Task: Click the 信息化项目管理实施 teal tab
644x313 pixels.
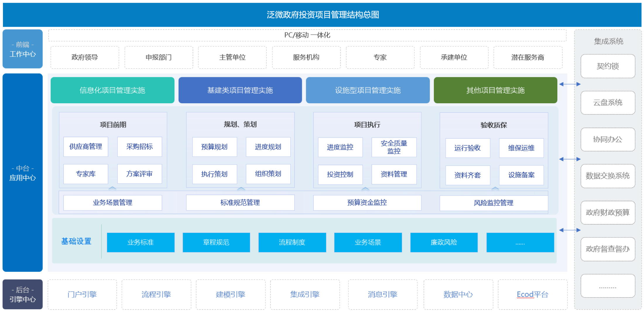Action: (112, 90)
